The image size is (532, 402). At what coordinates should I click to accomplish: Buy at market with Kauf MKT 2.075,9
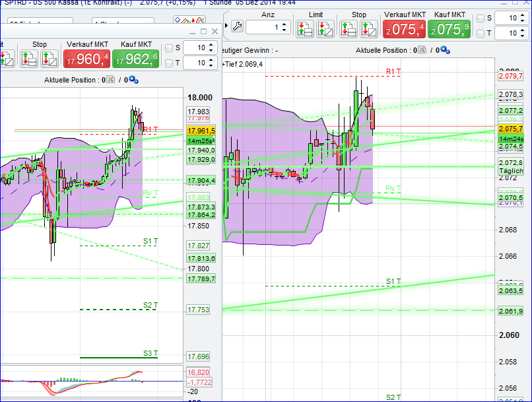(x=449, y=29)
